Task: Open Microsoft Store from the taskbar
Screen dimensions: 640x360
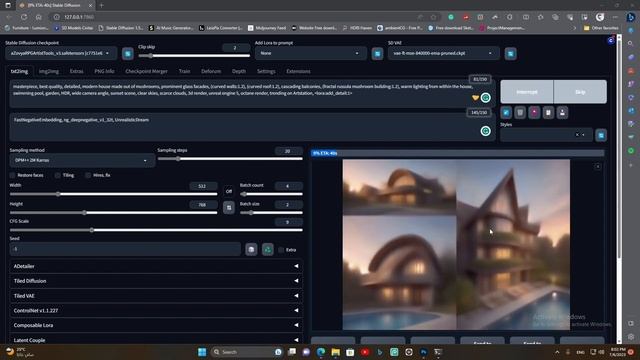Action: [350, 352]
